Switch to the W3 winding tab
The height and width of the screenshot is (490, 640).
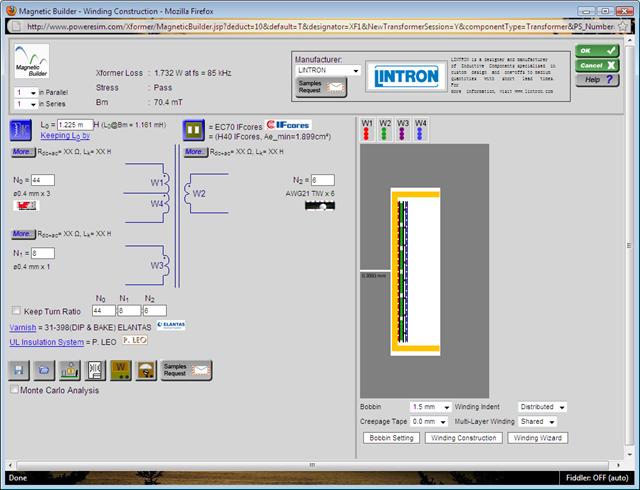click(x=403, y=129)
